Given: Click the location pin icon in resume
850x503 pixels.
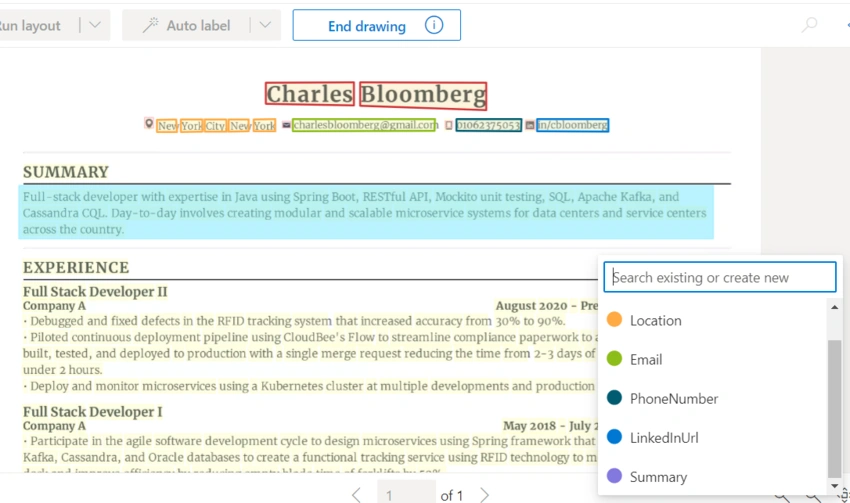Looking at the screenshot, I should (149, 124).
